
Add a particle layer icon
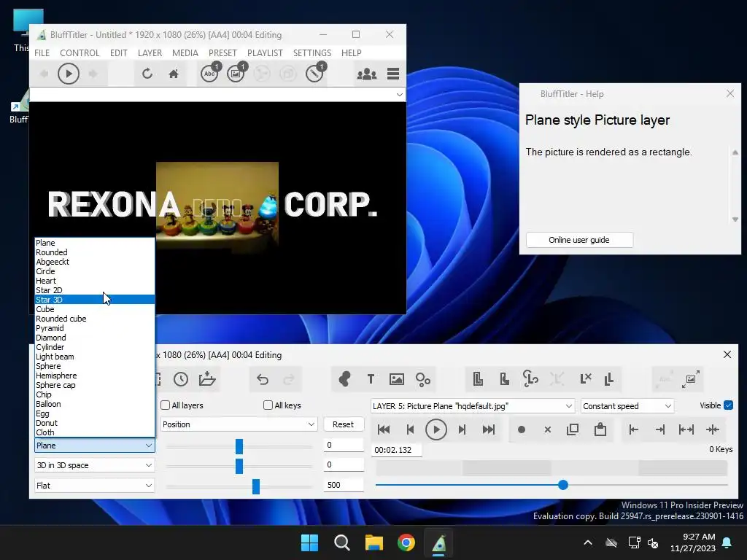coord(423,379)
